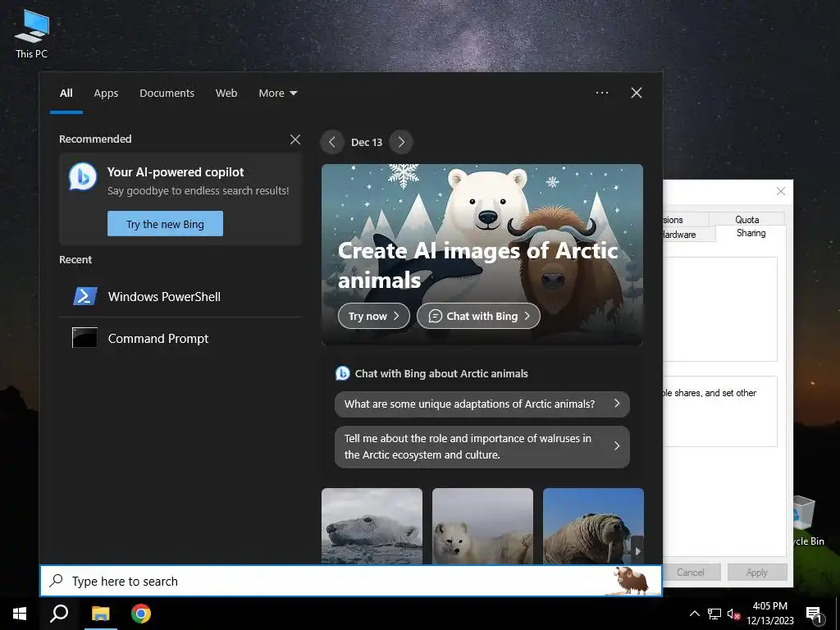Open Google Chrome from taskbar
The image size is (840, 630).
click(x=141, y=614)
